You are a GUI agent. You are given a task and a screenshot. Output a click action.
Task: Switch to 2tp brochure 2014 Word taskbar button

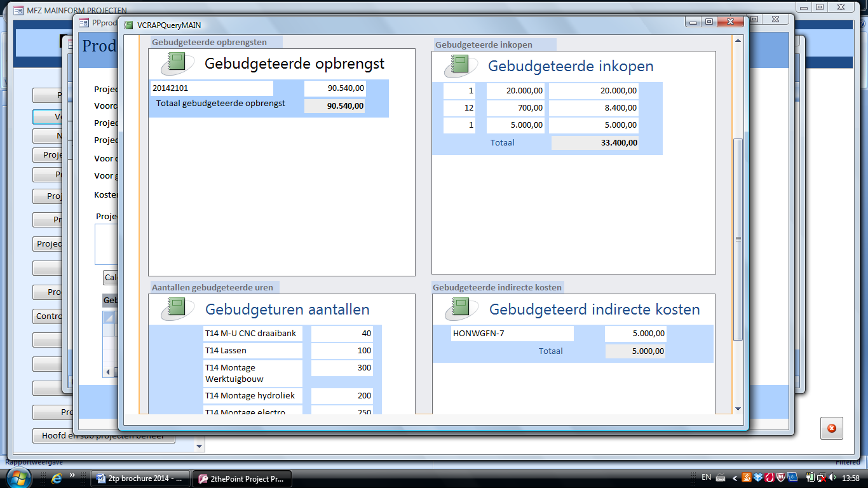(x=140, y=478)
